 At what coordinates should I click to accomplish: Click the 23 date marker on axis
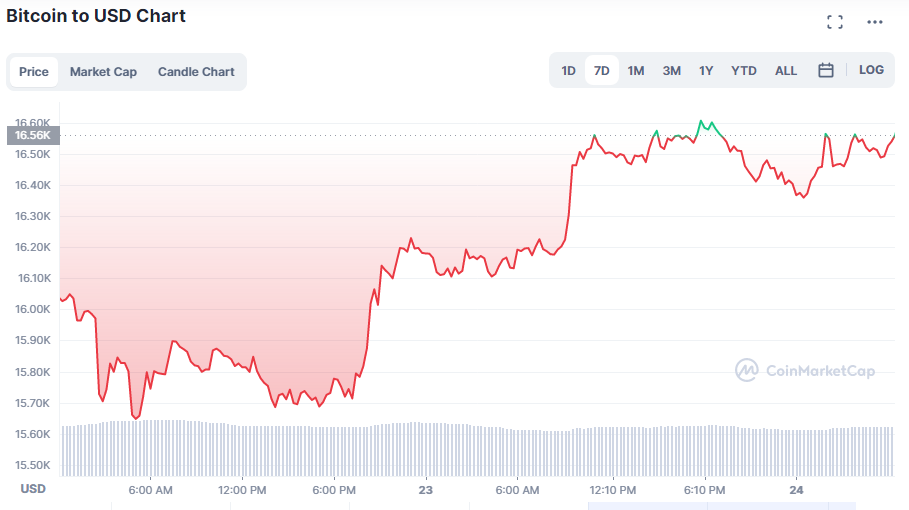426,490
